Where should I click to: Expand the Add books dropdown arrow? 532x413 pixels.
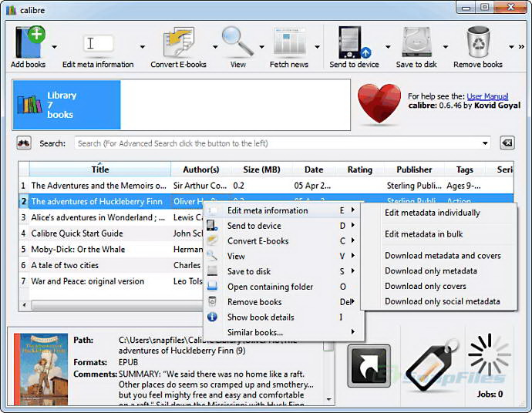pos(54,46)
